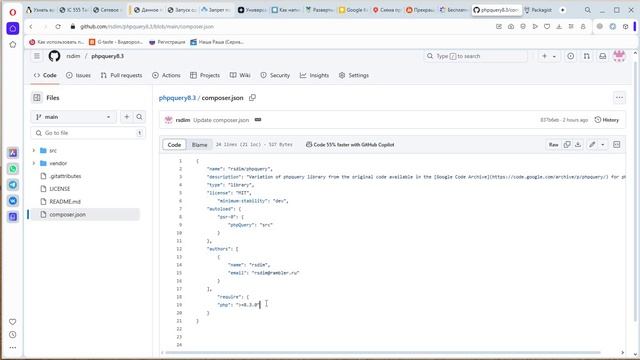Open GitHub issues shortcut icon in header
The image size is (640, 360).
point(571,56)
